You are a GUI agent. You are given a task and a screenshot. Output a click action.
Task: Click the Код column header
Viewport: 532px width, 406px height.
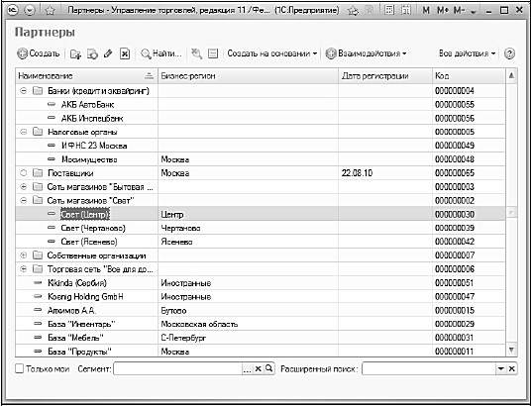[469, 76]
